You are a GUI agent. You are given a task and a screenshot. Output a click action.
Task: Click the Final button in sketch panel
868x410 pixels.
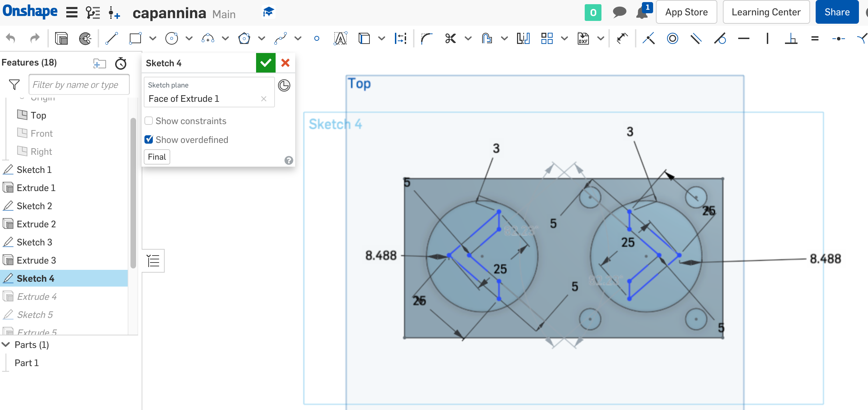tap(157, 157)
